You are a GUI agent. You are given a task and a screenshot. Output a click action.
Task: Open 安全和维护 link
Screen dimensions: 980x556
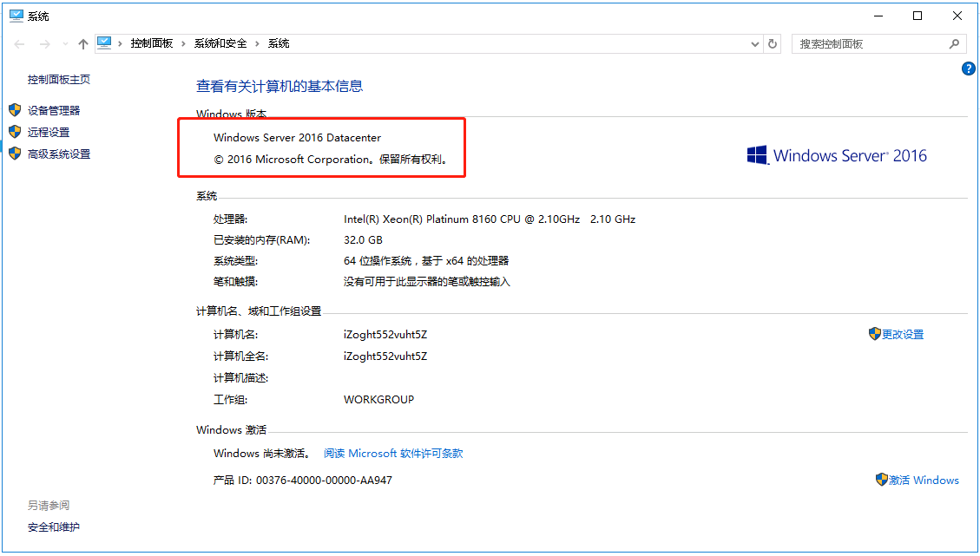click(x=54, y=527)
